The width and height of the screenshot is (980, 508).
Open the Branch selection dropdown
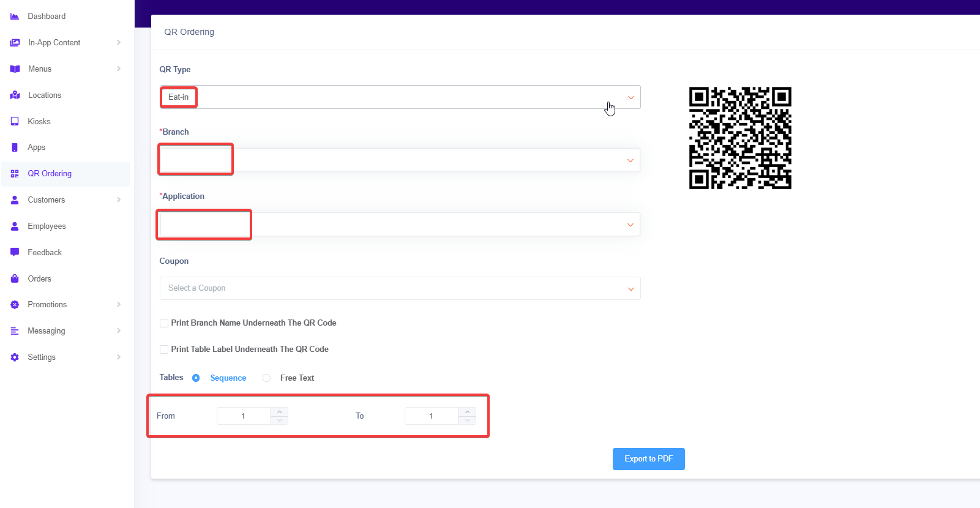[400, 160]
